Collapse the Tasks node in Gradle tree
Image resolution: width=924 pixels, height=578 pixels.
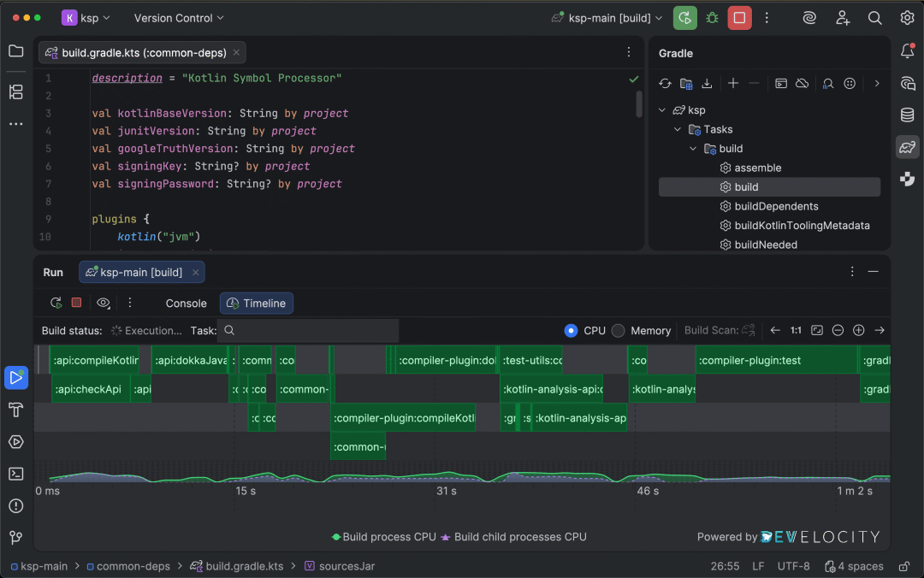point(678,130)
